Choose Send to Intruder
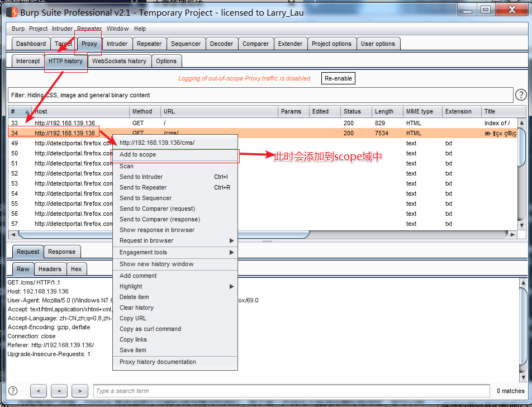Screen dimensions: 532x407 click(x=175, y=177)
